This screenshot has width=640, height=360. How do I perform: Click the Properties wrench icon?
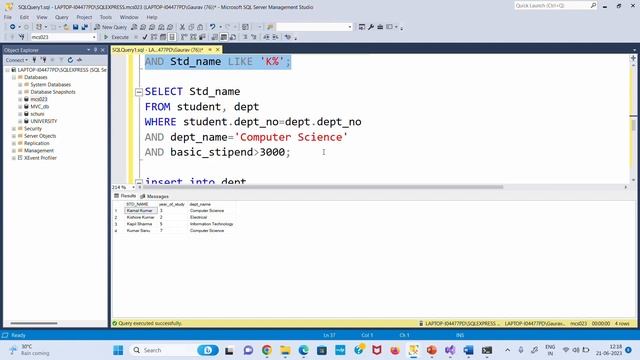tap(371, 27)
